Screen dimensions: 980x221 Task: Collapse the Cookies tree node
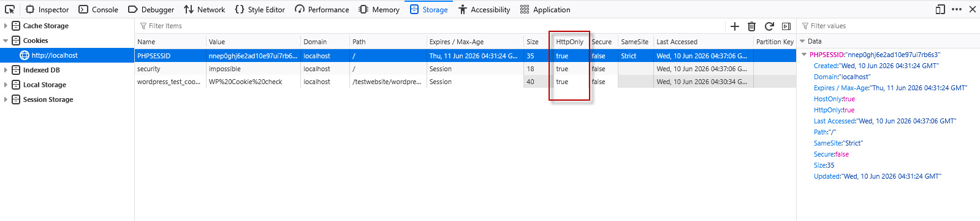click(x=6, y=41)
